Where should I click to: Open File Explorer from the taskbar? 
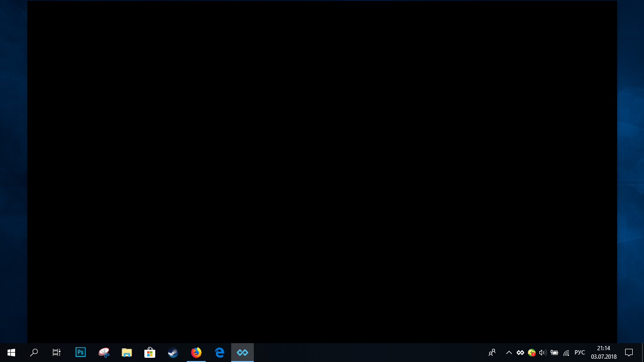click(127, 353)
